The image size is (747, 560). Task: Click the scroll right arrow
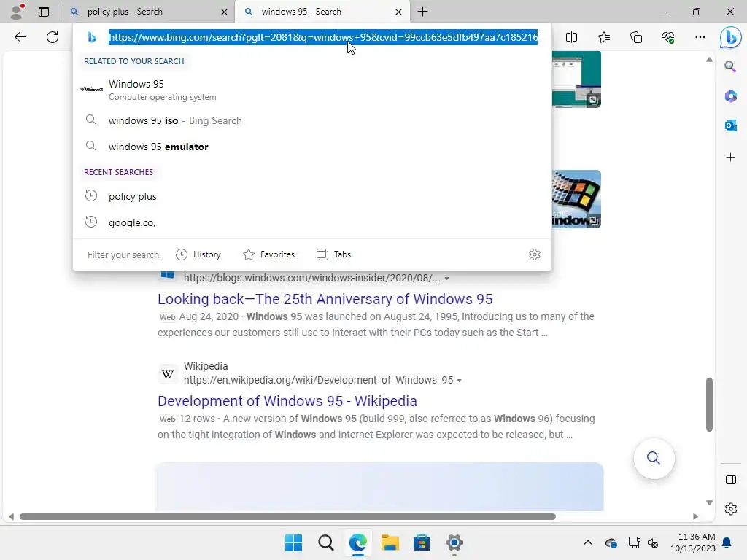pos(695,517)
